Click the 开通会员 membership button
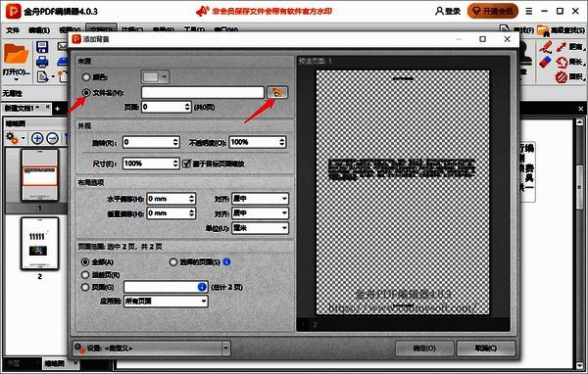588x374 pixels. (493, 11)
